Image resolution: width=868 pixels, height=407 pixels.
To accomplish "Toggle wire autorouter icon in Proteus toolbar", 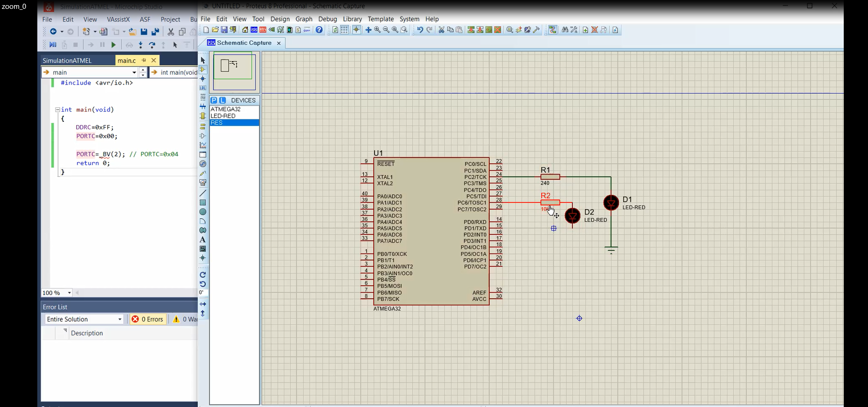I will coord(553,30).
